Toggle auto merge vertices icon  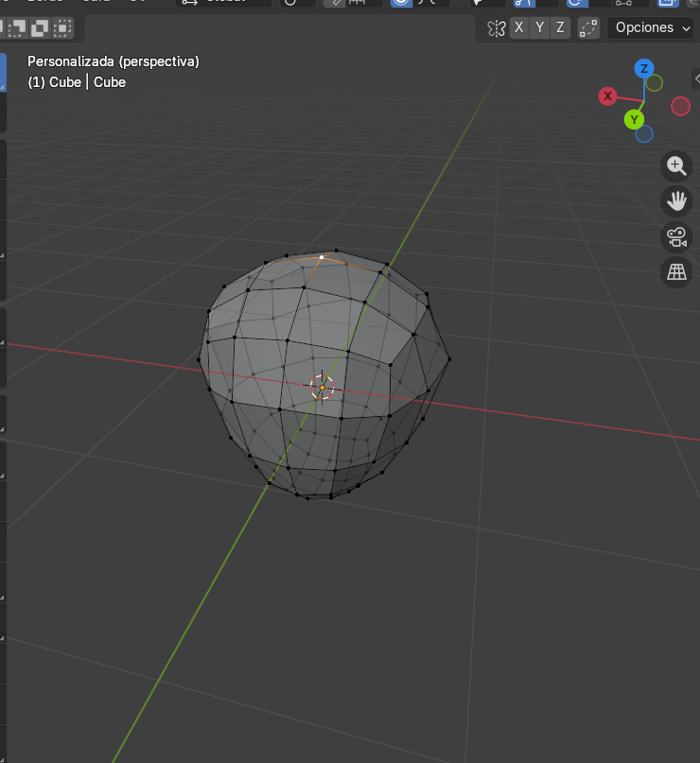(x=588, y=27)
